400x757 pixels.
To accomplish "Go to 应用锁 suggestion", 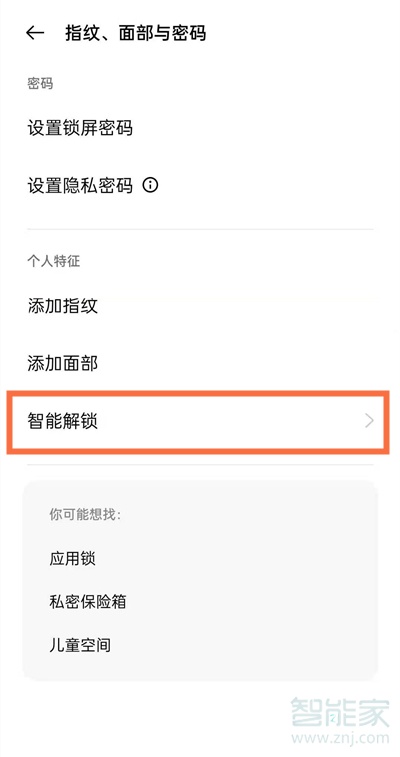I will click(72, 559).
